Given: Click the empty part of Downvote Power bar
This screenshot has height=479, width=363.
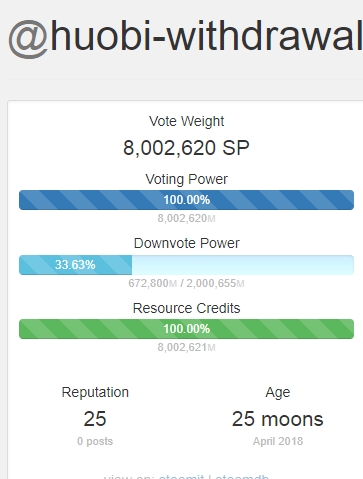Looking at the screenshot, I should (243, 265).
